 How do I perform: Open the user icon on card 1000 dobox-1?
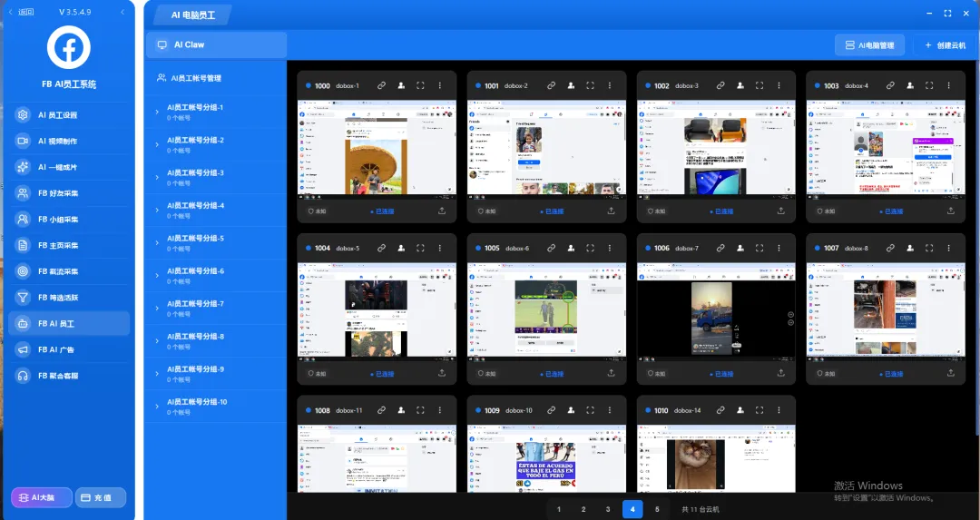pos(401,85)
